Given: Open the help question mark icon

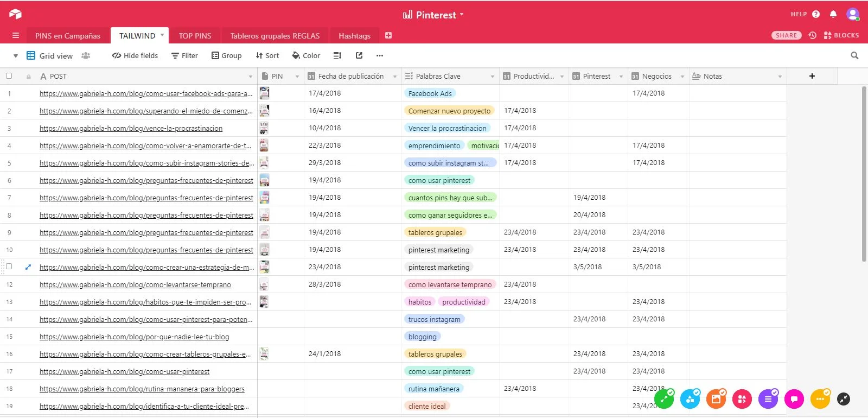Looking at the screenshot, I should 816,15.
